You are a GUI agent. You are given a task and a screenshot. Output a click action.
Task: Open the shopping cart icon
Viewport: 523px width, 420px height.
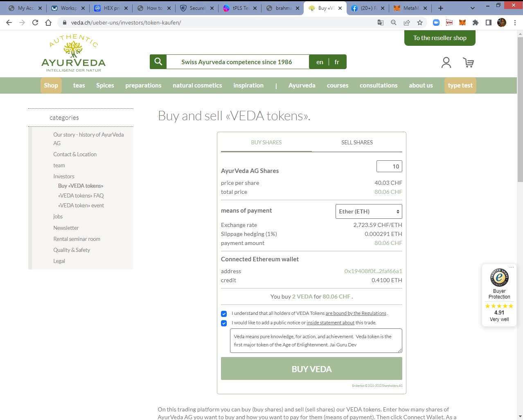[x=469, y=63]
